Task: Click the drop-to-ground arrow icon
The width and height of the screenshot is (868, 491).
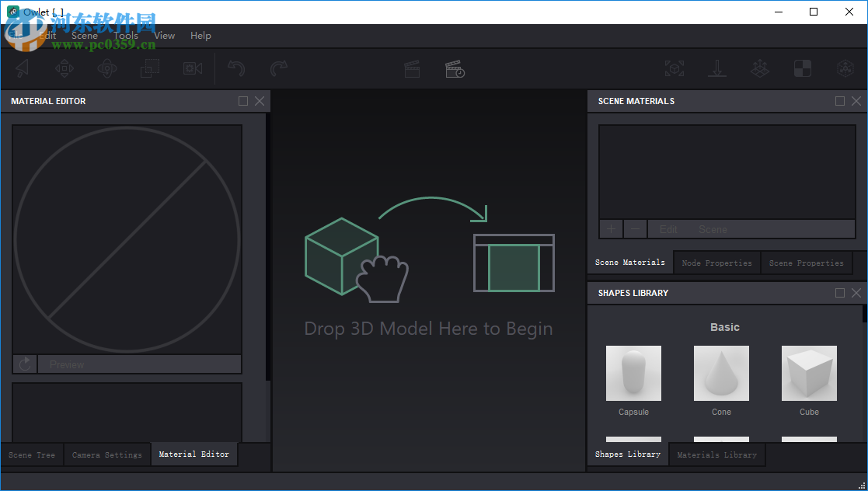Action: tap(716, 68)
